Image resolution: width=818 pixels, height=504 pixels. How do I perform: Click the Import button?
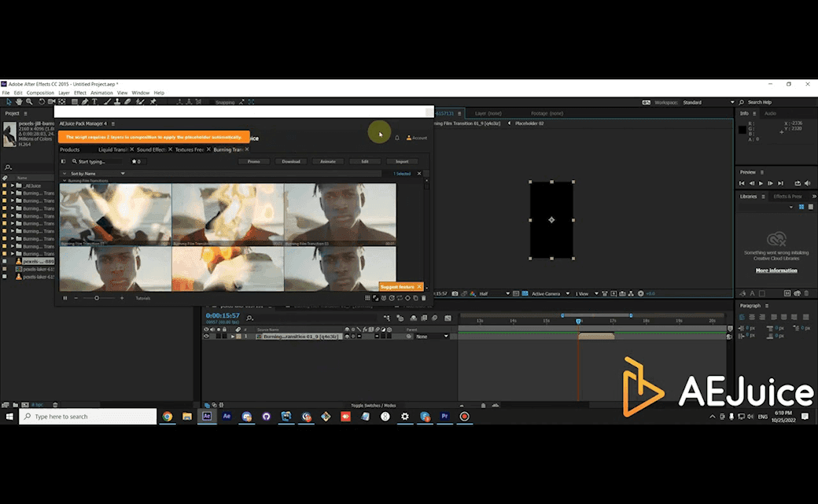[x=402, y=162]
